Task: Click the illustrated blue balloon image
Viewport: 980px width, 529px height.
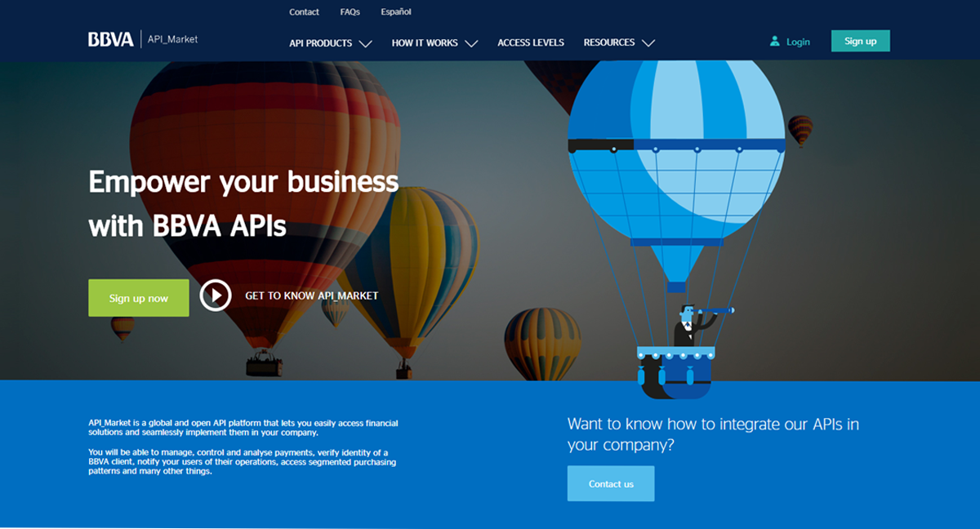Action: point(676,229)
